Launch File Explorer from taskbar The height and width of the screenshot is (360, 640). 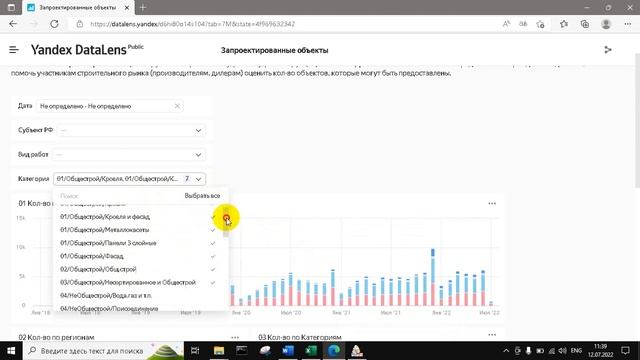tap(219, 351)
